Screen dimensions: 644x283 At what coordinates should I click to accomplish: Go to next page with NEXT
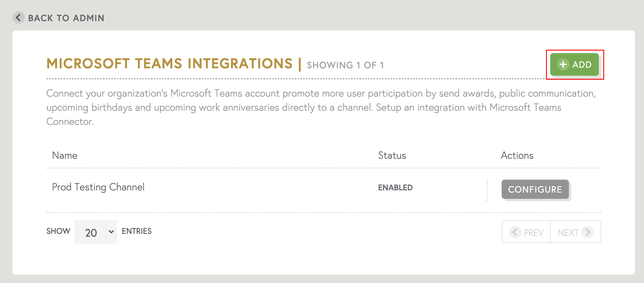[576, 232]
